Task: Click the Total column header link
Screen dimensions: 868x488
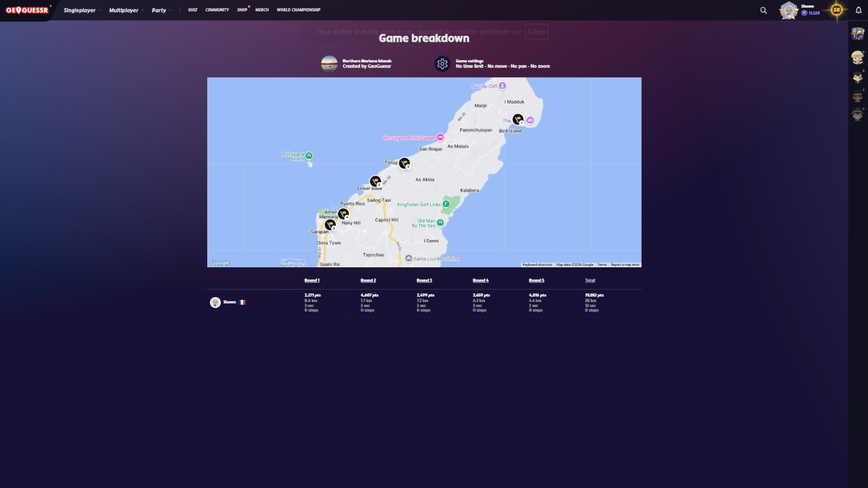Action: (590, 280)
